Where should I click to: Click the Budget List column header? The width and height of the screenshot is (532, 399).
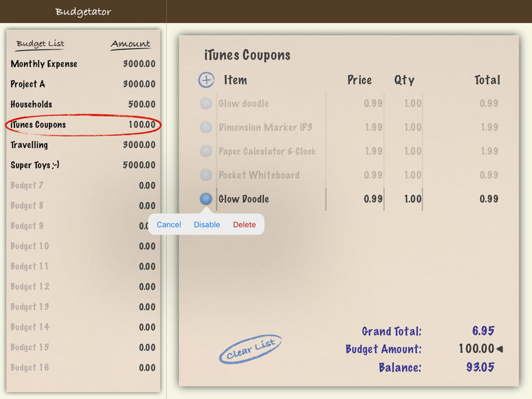[40, 44]
